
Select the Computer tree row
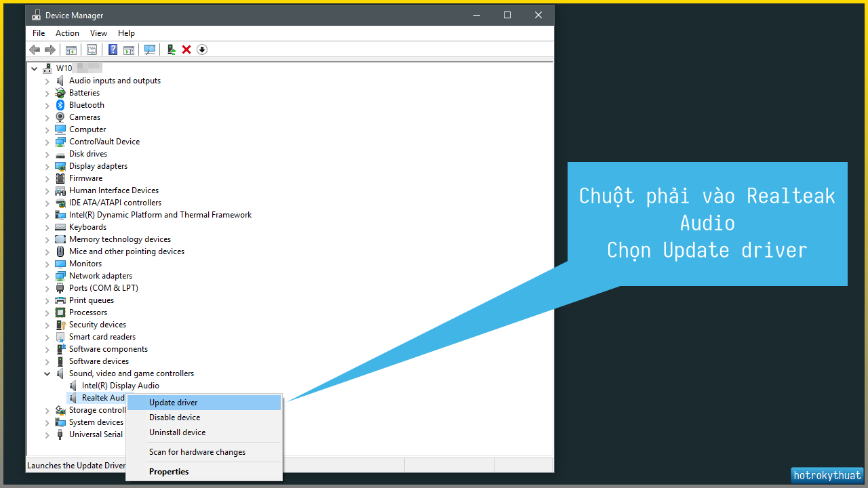click(x=87, y=129)
